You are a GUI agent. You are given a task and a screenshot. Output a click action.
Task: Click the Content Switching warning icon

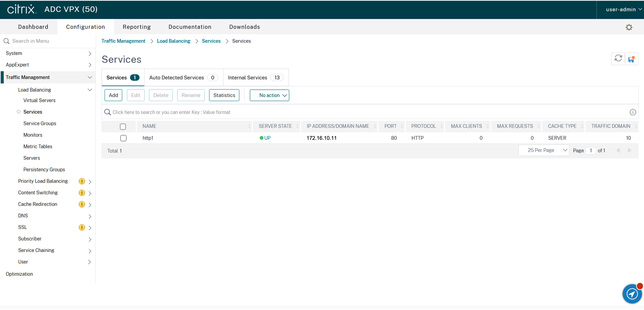tap(82, 193)
